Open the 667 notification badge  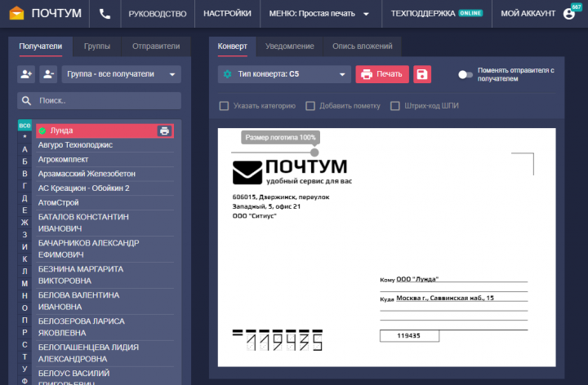pos(577,7)
